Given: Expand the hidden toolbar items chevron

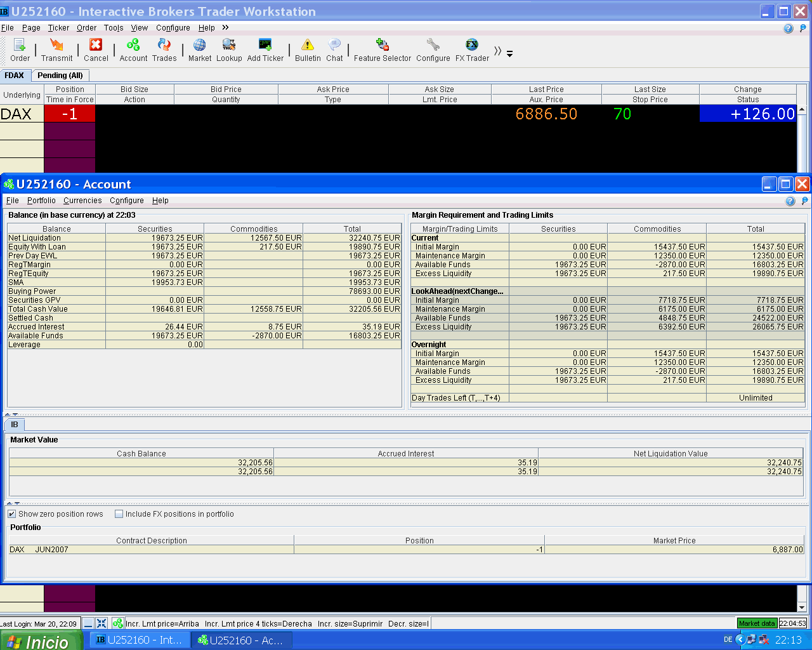Looking at the screenshot, I should 498,51.
